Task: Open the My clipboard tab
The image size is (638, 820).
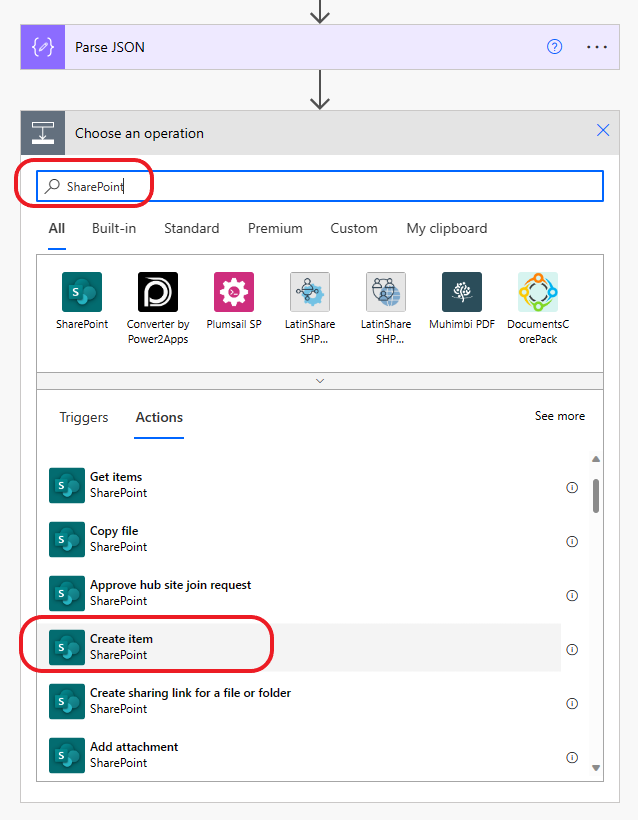Action: (x=447, y=229)
